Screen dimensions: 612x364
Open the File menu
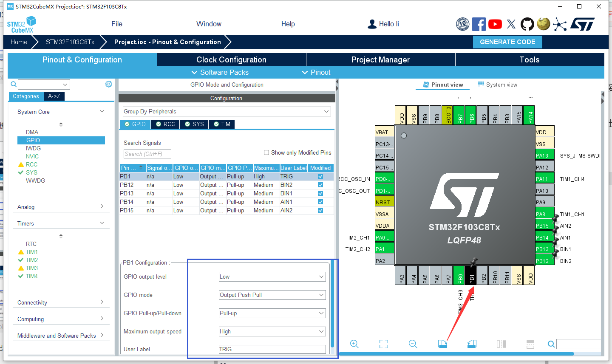coord(117,24)
